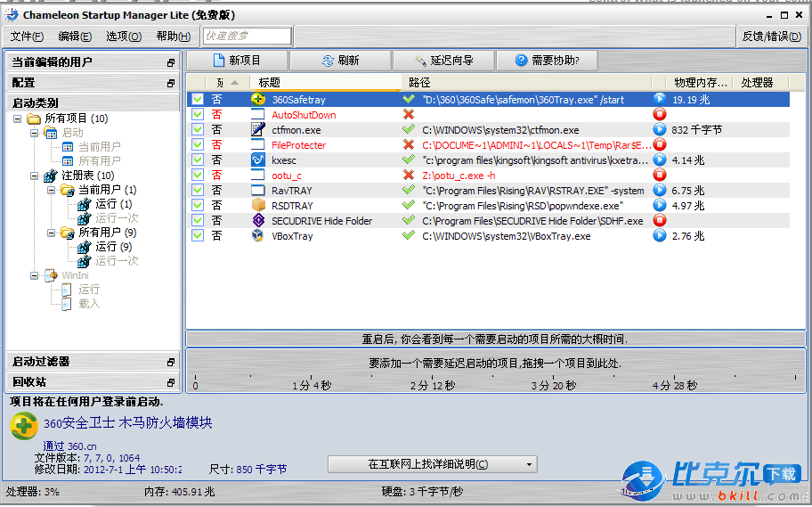The height and width of the screenshot is (507, 812).
Task: Toggle the FileProtecter checkbox
Action: click(x=198, y=144)
